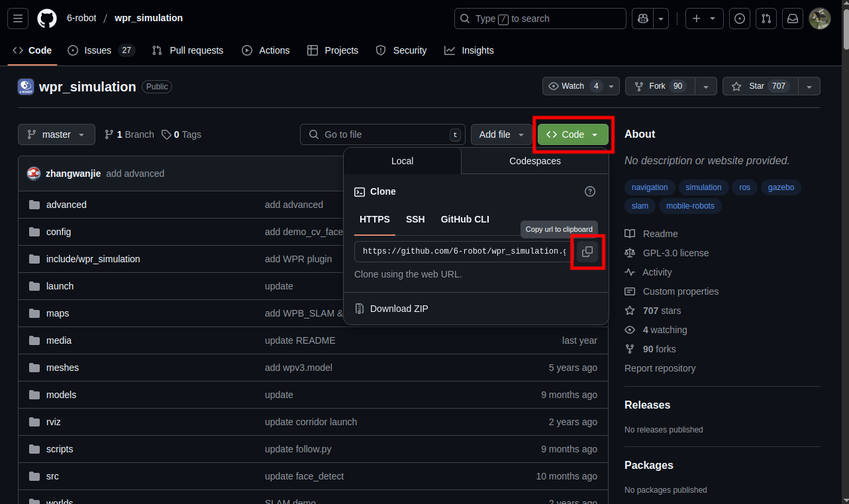This screenshot has height=504, width=849.
Task: Open the Copilot options dropdown arrow
Action: pos(661,19)
